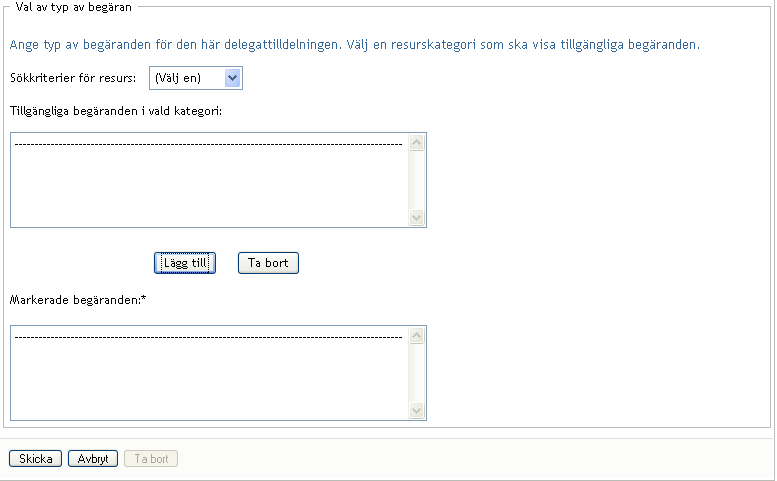Click the 'Val av typ av begäran' heading
Viewport: 777px width, 481px height.
coord(73,7)
